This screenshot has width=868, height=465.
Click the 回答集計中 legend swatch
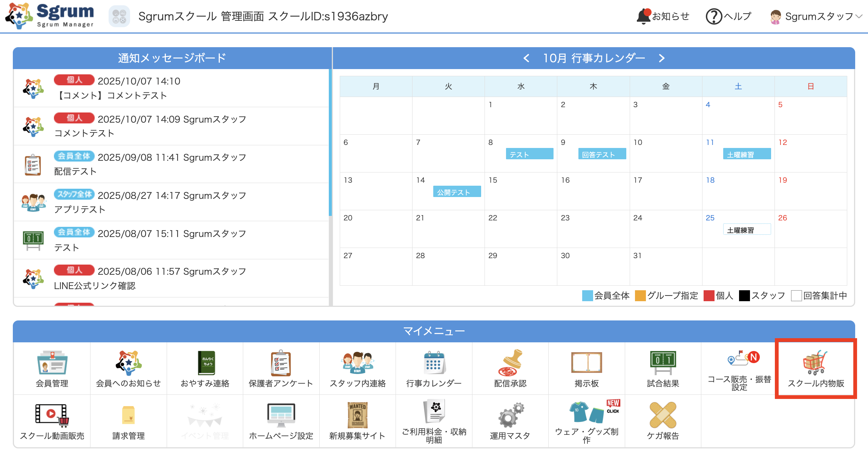click(x=796, y=296)
